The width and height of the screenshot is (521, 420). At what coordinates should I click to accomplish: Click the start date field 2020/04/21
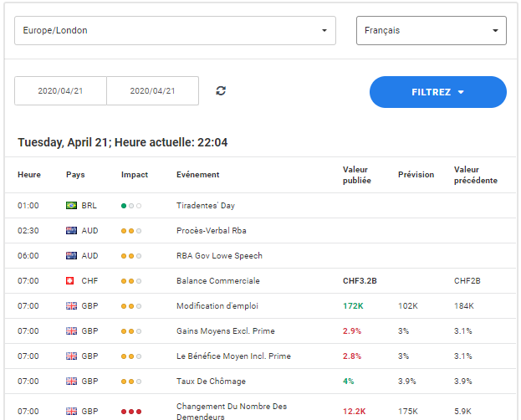point(61,91)
